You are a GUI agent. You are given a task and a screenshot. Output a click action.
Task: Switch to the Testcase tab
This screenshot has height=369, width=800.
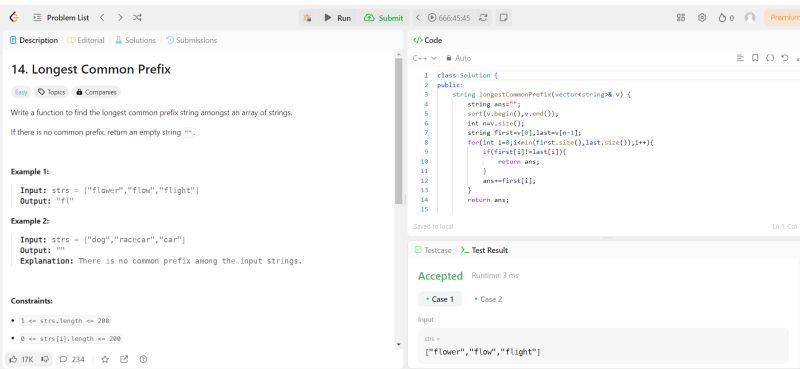(x=433, y=250)
